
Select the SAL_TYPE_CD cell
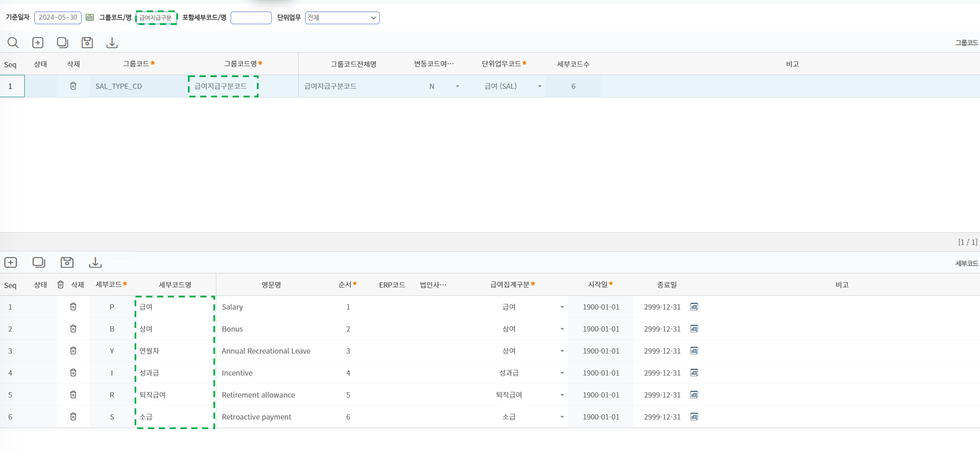[138, 86]
